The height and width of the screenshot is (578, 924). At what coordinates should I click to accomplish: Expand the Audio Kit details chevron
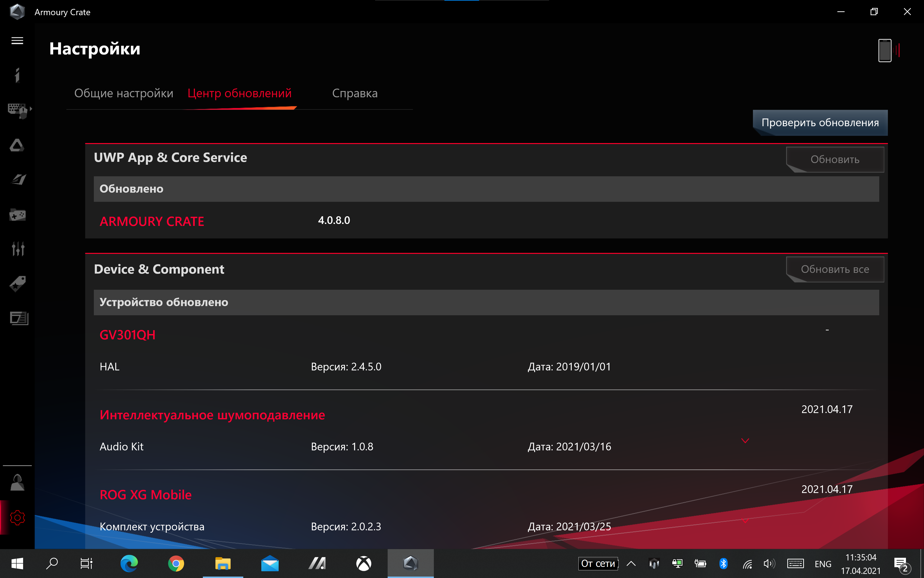click(745, 441)
